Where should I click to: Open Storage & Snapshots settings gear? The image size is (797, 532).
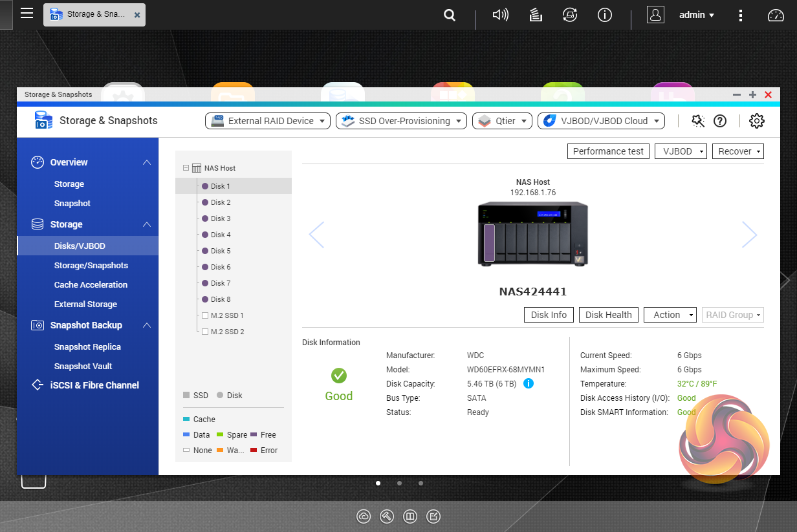pos(756,121)
